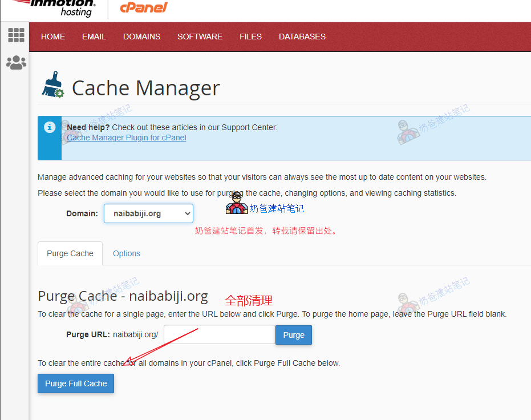Click the Purge Full Cache button
This screenshot has height=420, width=531.
pyautogui.click(x=76, y=383)
